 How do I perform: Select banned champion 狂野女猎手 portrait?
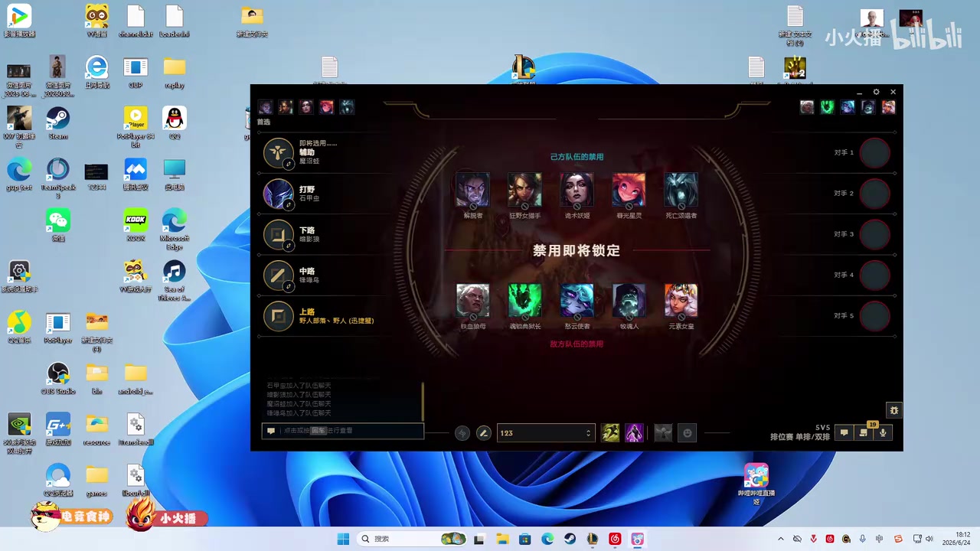(x=524, y=189)
